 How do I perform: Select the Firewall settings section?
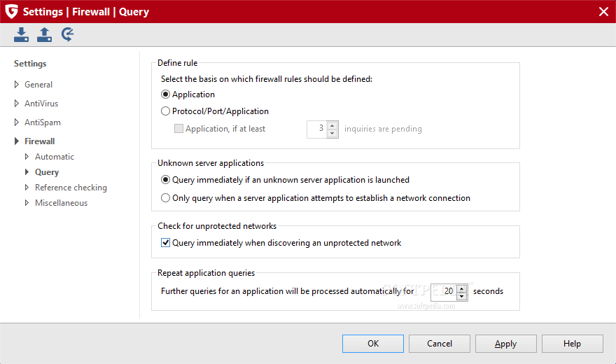[40, 141]
